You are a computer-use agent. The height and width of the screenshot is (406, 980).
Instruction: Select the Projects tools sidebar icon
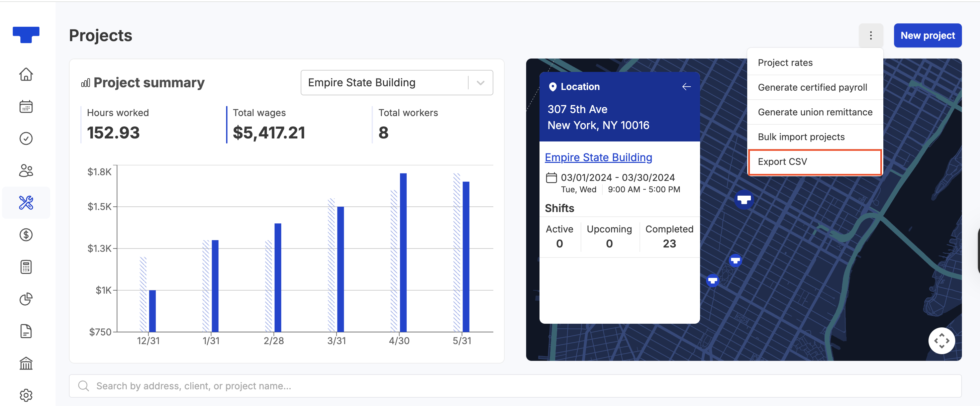click(26, 202)
